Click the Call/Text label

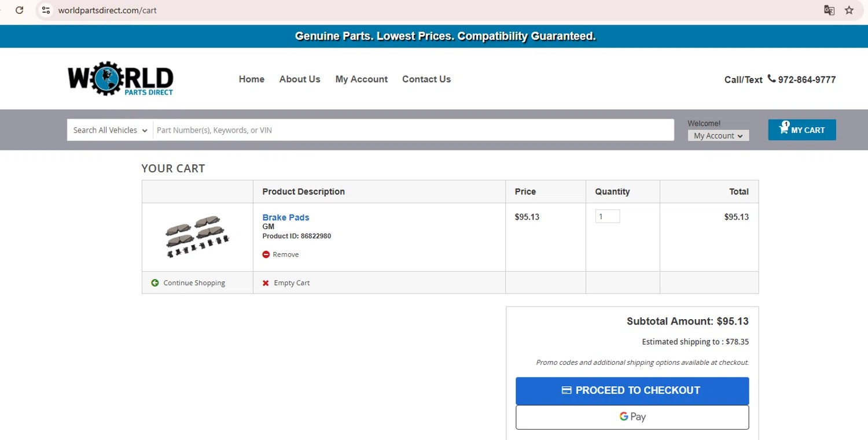tap(743, 80)
